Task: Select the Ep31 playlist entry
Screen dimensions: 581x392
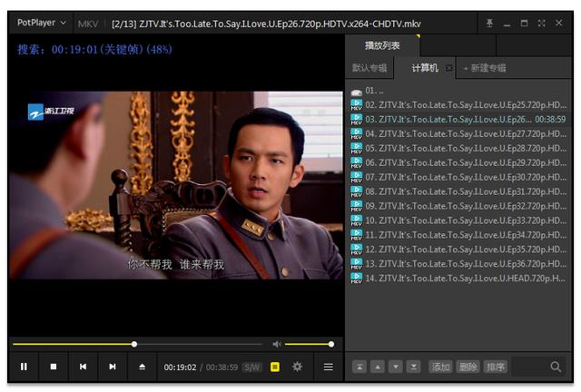Action: [458, 191]
